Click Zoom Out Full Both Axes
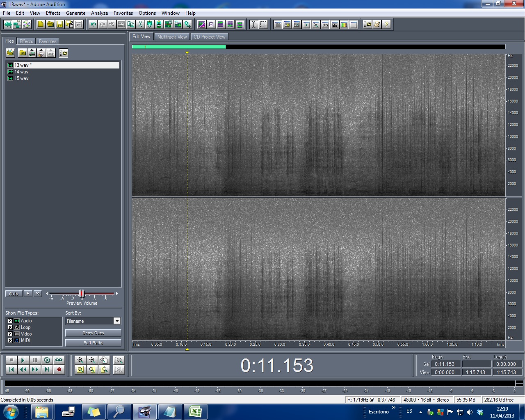The image size is (525, 420). tap(104, 360)
